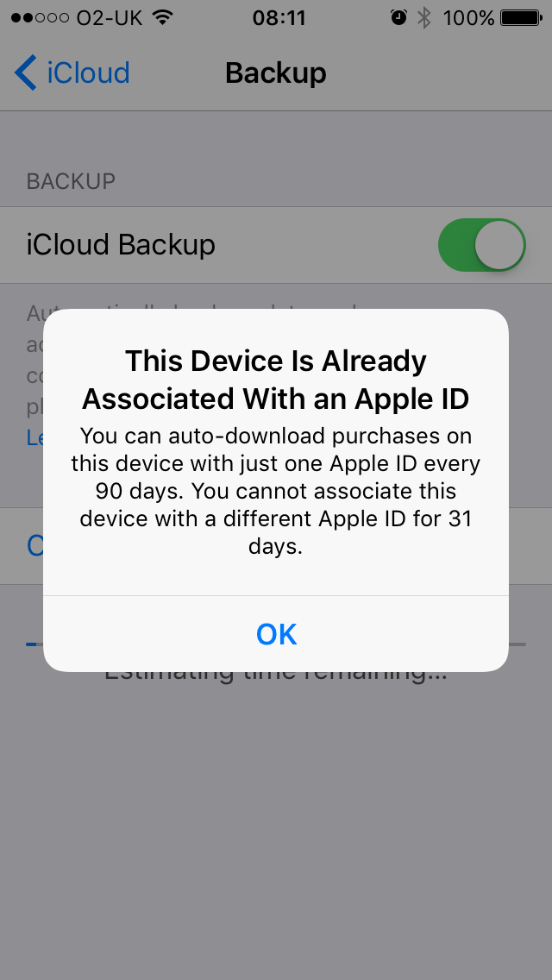
Task: Tap the alarm clock status icon
Action: (398, 17)
